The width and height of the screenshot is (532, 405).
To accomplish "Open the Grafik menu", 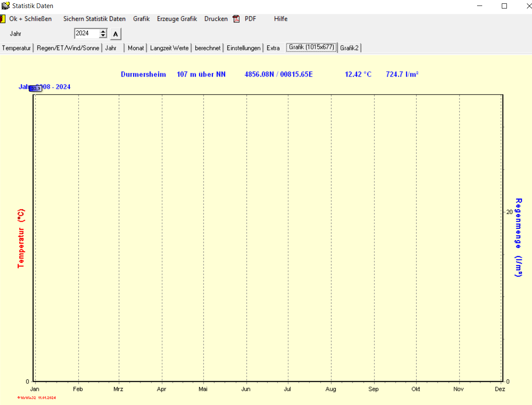I will 141,19.
